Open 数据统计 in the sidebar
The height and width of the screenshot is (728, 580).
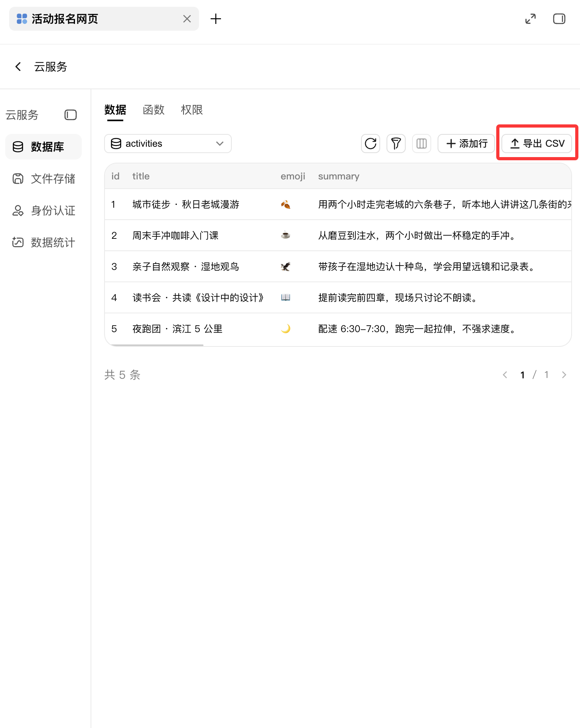tap(43, 242)
